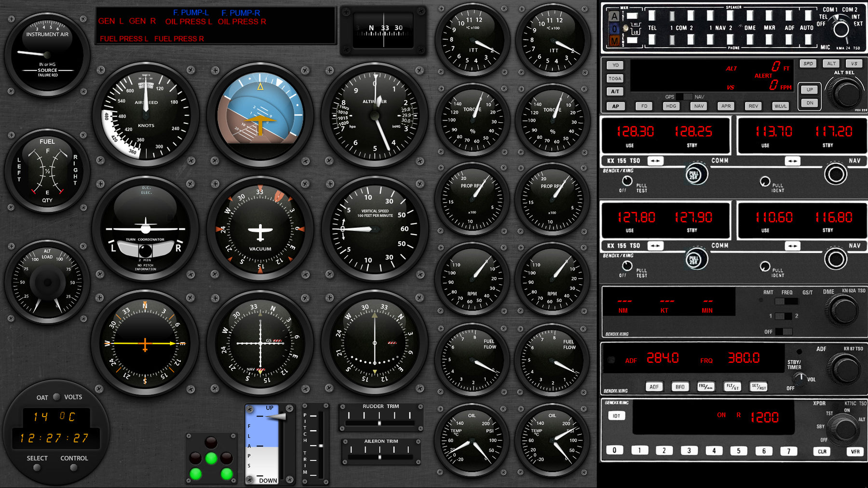Click the APR approach button
This screenshot has width=868, height=488.
click(726, 106)
